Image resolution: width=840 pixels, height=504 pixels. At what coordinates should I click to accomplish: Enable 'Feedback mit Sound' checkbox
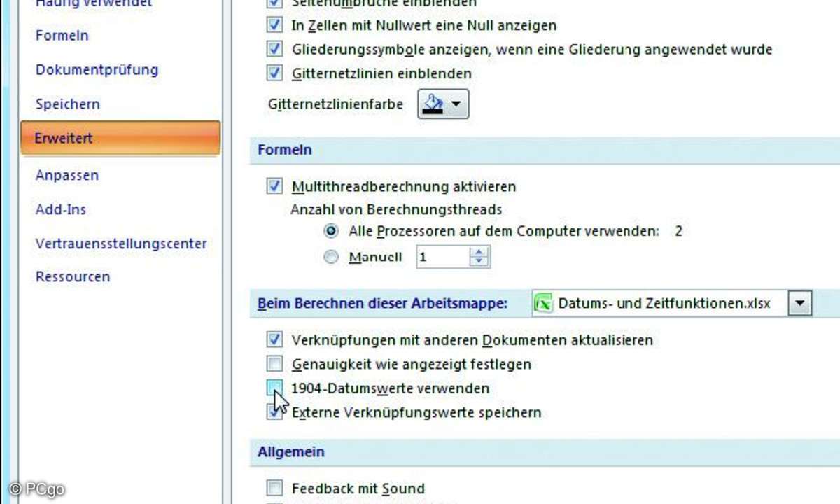(x=274, y=488)
